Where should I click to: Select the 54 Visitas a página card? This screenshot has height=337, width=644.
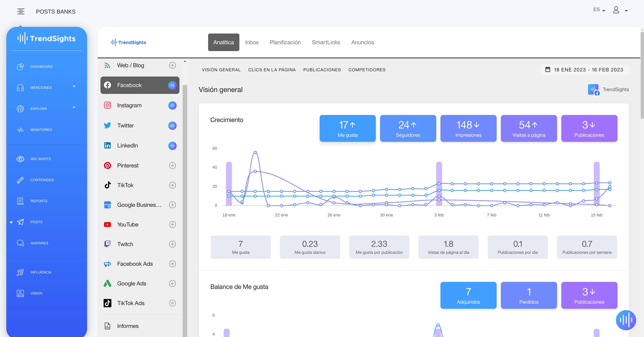click(529, 128)
